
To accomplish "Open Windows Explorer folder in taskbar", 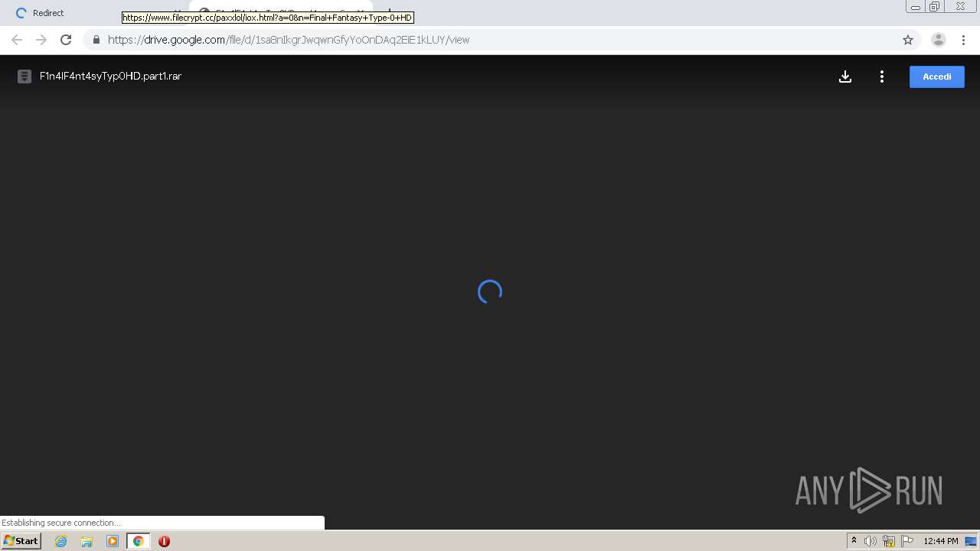I will click(x=87, y=541).
